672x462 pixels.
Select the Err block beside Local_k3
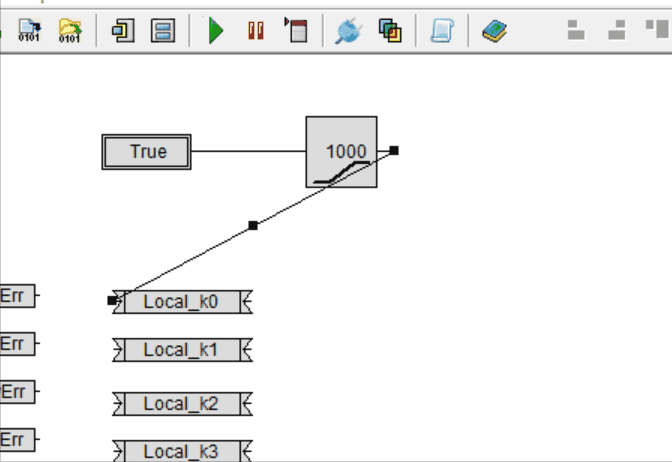17,440
